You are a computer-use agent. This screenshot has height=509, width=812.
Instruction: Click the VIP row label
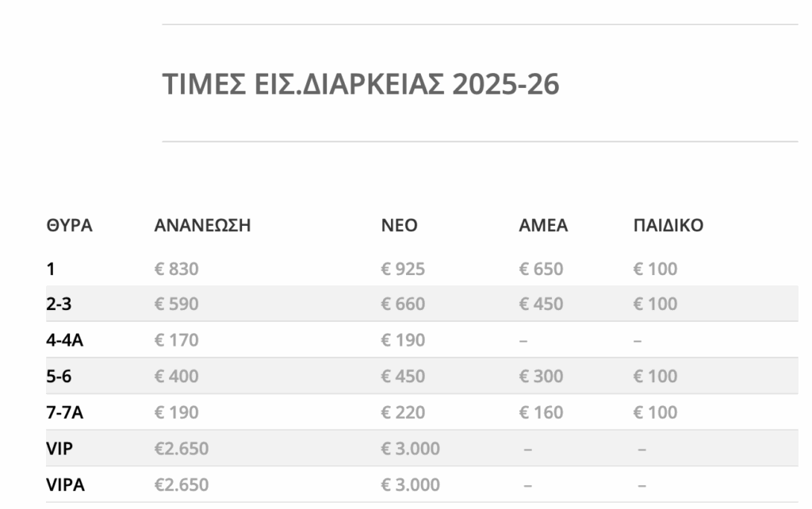click(x=59, y=449)
